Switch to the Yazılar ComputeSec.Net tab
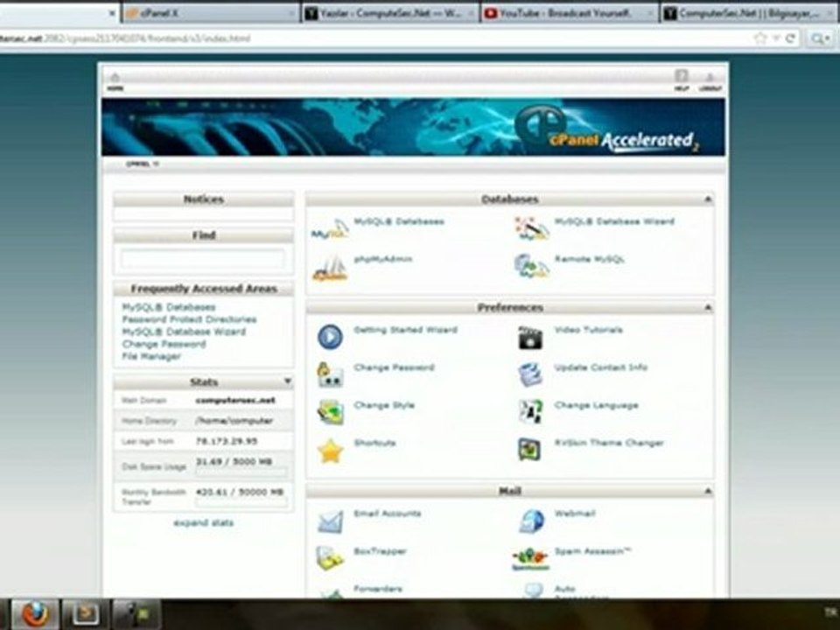 coord(390,14)
